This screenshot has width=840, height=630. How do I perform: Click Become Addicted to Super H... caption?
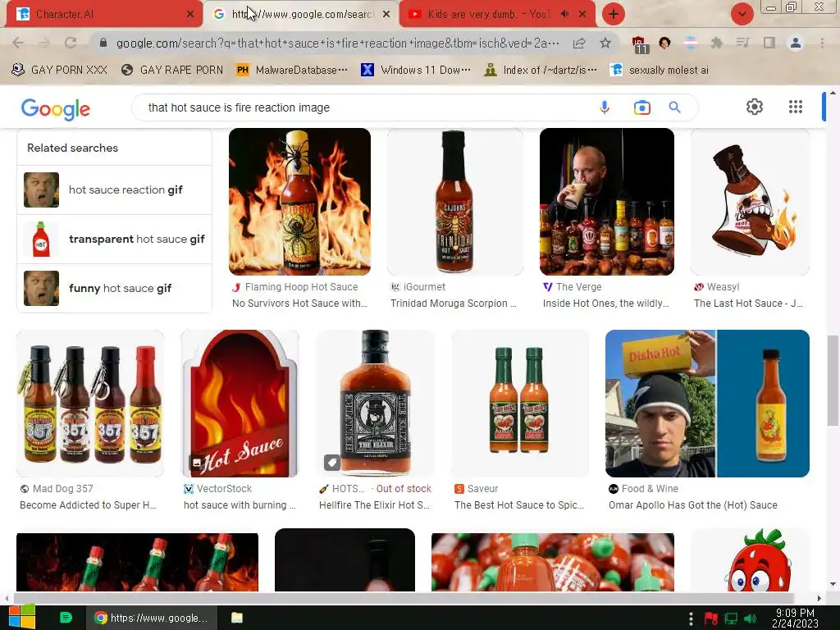click(88, 505)
